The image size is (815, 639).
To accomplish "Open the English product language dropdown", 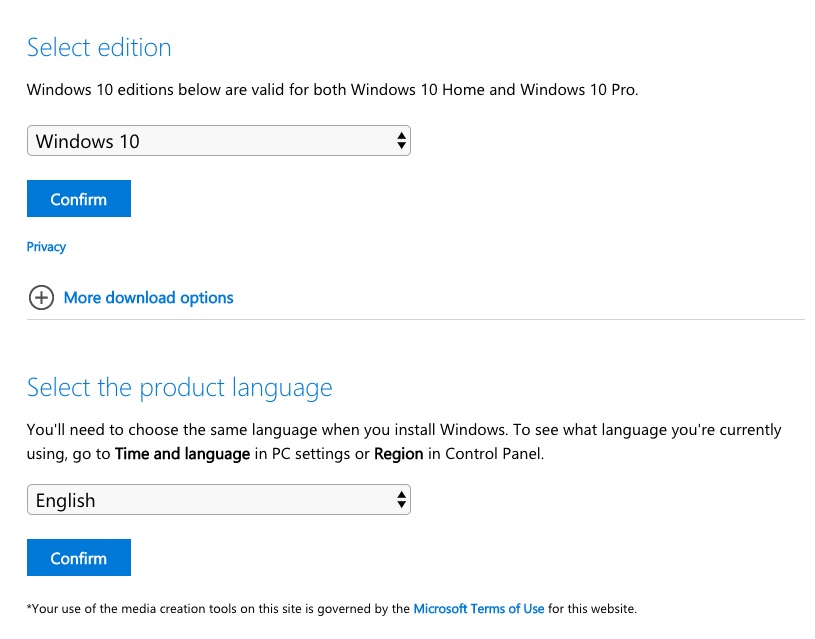I will (x=219, y=500).
